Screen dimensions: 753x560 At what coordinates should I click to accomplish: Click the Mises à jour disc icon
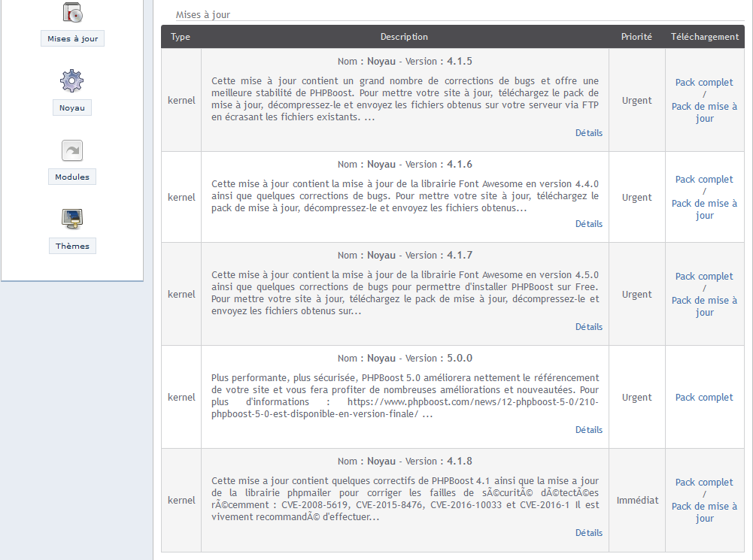(x=72, y=13)
